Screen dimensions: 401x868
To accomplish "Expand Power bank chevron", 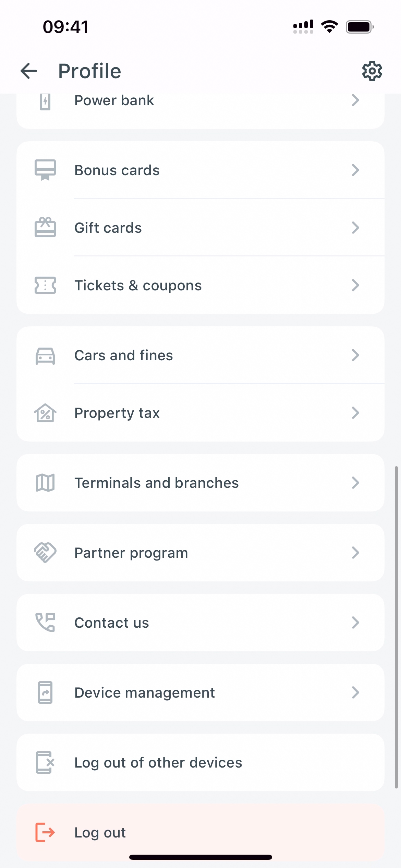I will tap(355, 100).
